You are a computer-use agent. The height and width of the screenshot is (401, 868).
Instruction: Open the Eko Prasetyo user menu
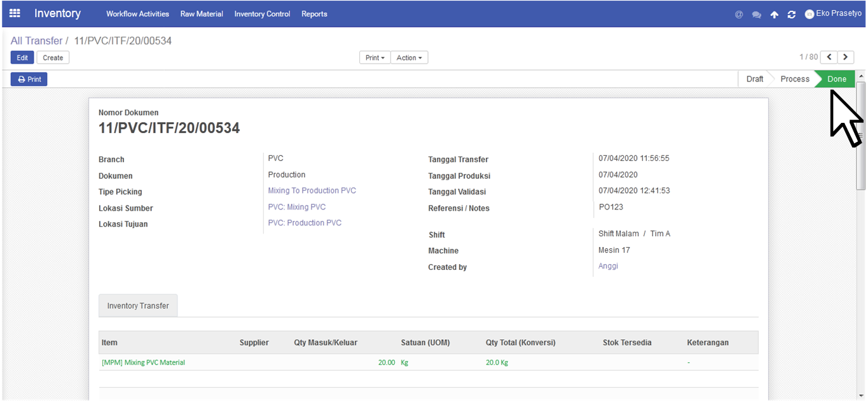pos(833,13)
